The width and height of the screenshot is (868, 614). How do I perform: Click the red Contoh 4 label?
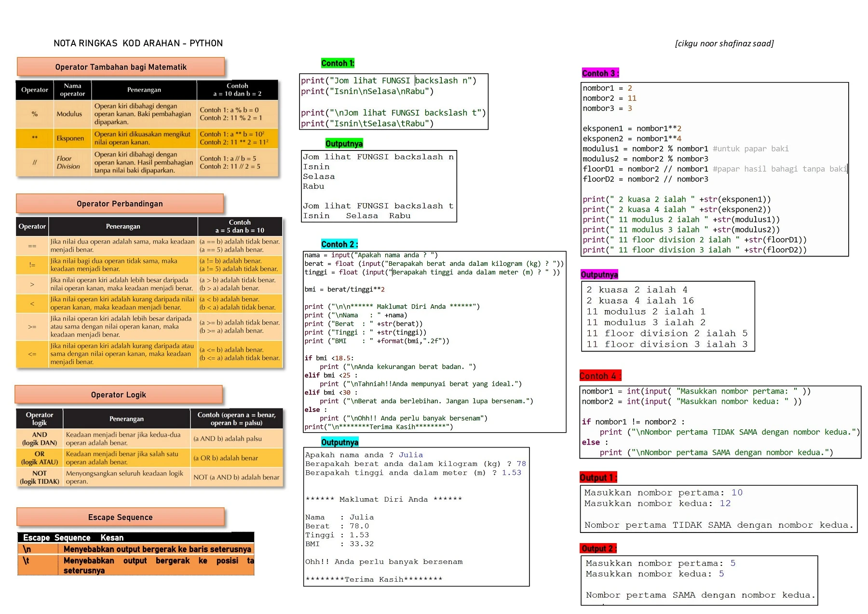point(600,376)
